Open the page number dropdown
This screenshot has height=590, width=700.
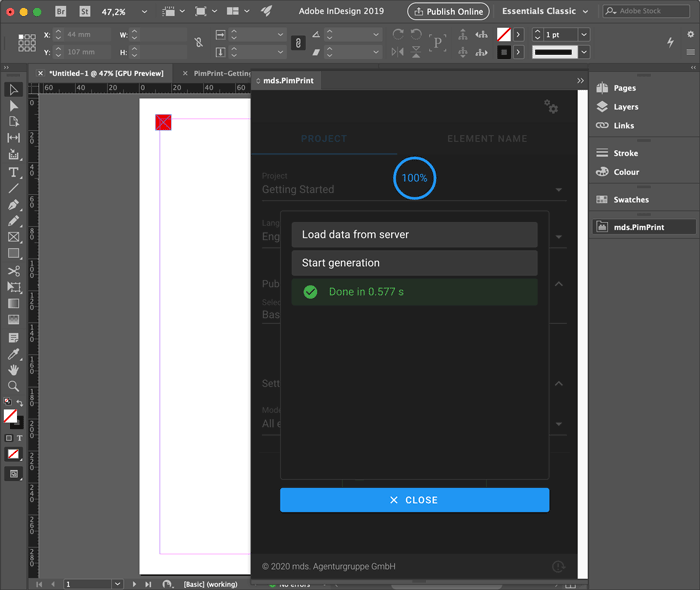(117, 584)
